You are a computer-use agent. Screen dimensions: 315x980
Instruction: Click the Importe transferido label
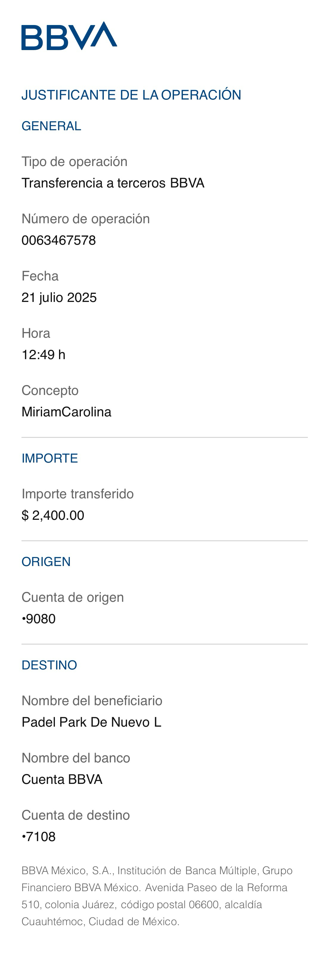(x=78, y=494)
